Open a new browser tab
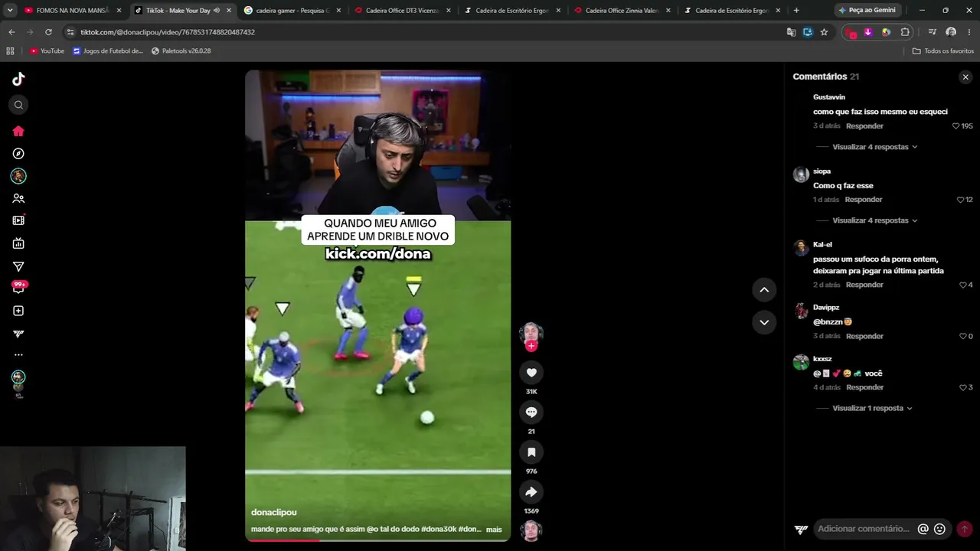Viewport: 980px width, 551px height. click(796, 11)
